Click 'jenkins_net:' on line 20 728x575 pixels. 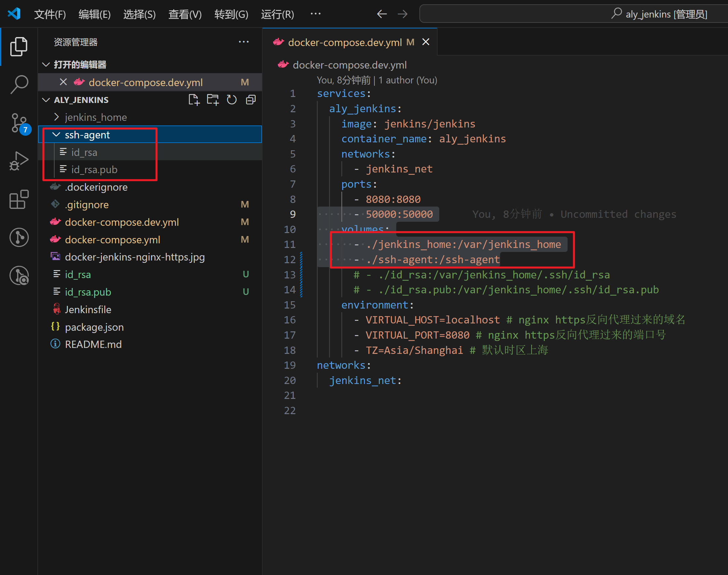click(365, 380)
